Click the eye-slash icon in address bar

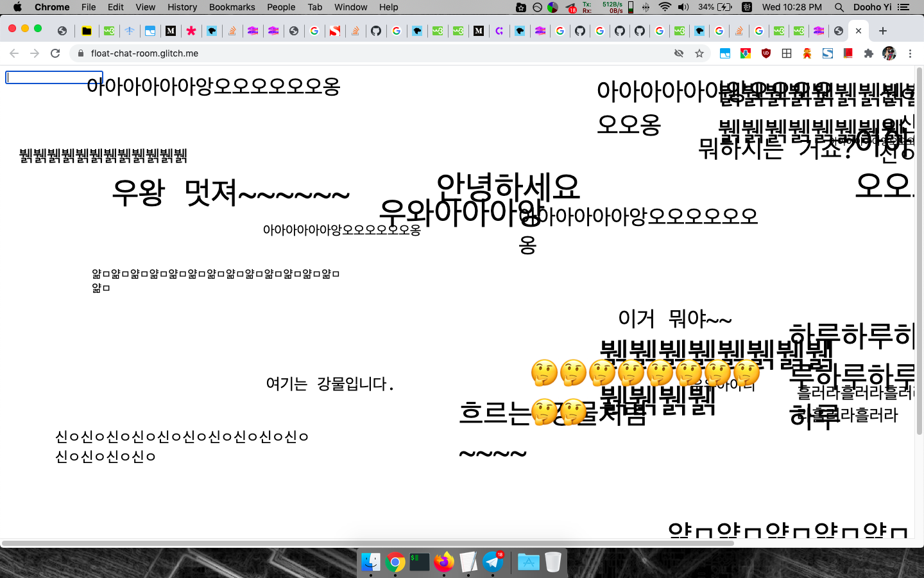click(x=679, y=53)
